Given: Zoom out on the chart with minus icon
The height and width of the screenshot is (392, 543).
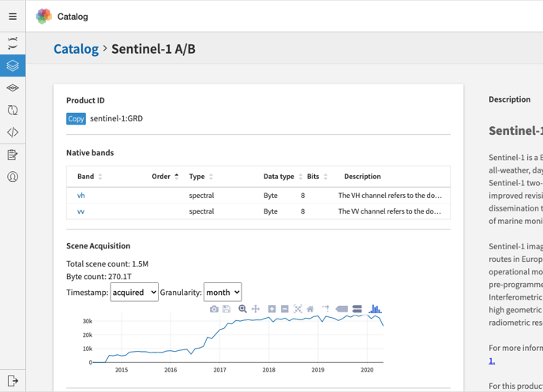Looking at the screenshot, I should (285, 309).
